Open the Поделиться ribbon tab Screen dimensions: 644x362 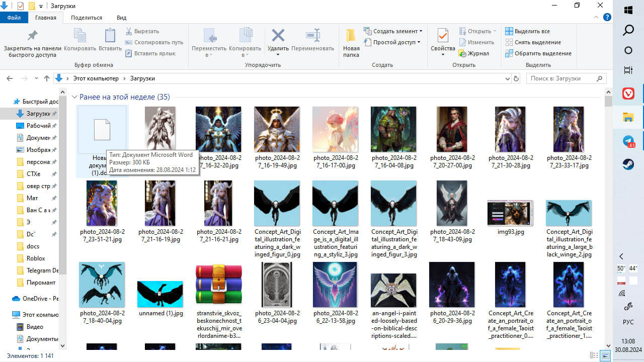pos(87,18)
